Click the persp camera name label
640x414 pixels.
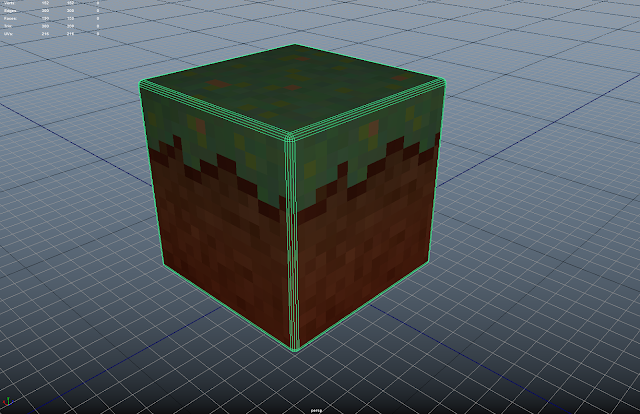point(316,410)
